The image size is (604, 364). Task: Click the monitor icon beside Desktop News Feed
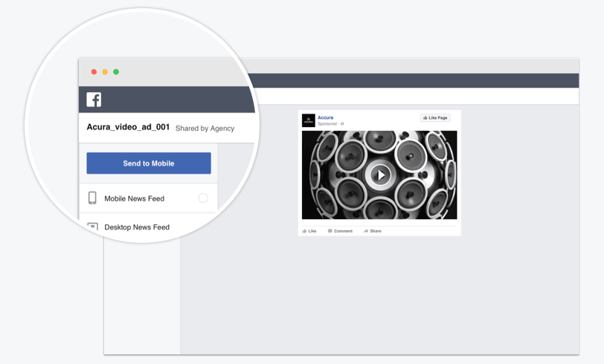93,227
